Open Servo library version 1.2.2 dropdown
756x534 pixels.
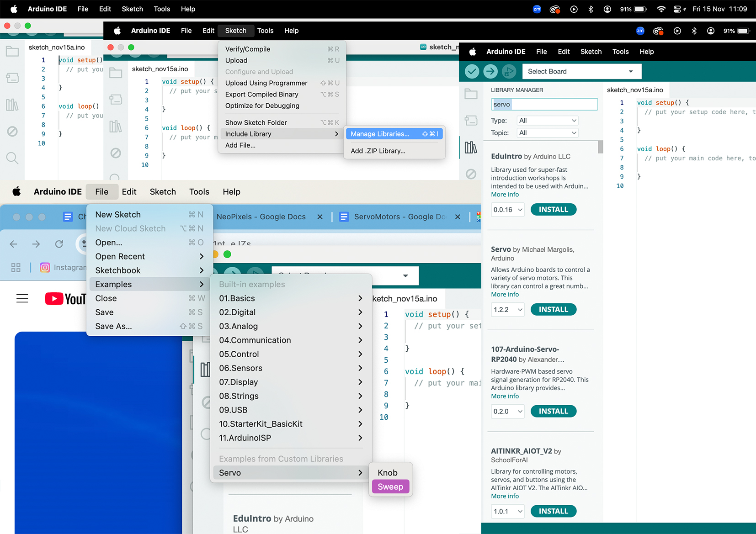pos(508,310)
